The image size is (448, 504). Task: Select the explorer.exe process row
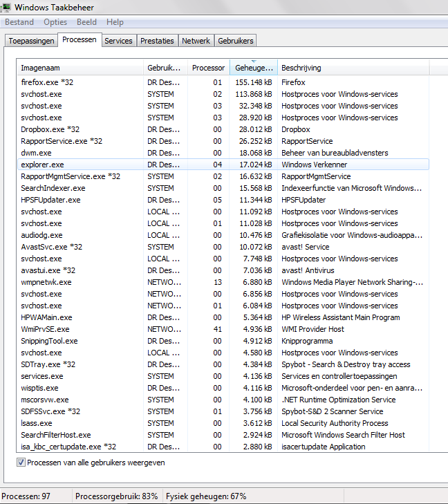tap(223, 165)
